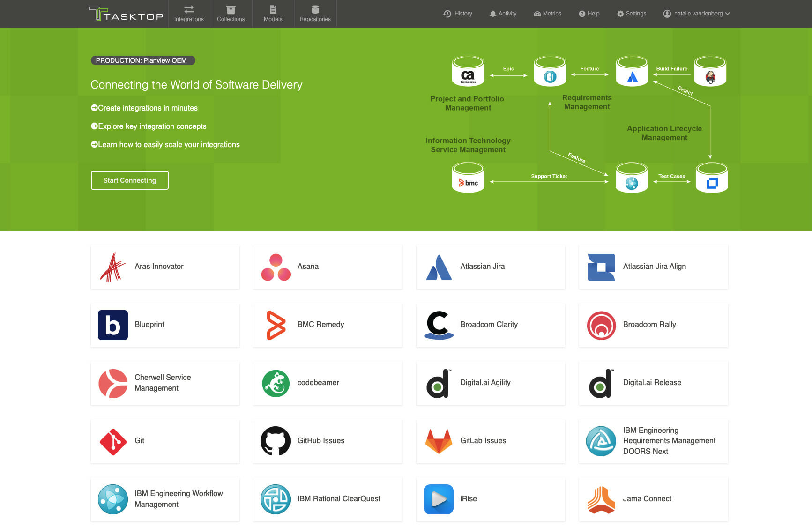Select the 'Broadcom Clarity' card label
Viewport: 812px width, 527px height.
(x=489, y=325)
